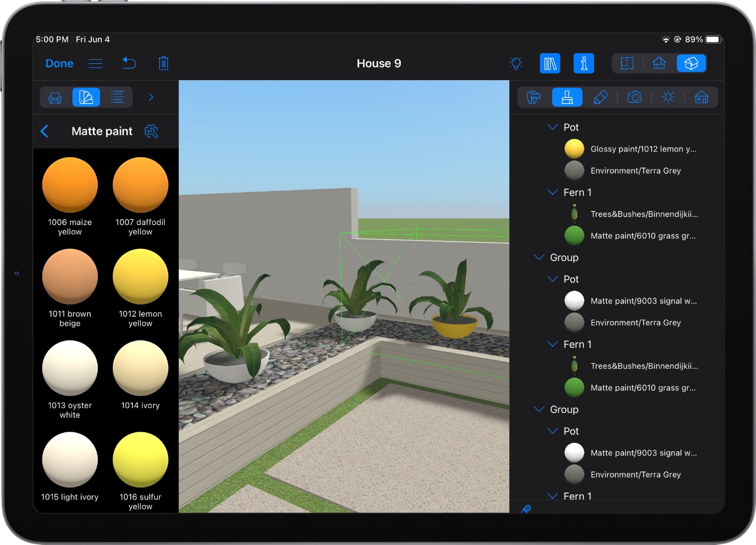Collapse the Fern 1 tree item

point(552,193)
